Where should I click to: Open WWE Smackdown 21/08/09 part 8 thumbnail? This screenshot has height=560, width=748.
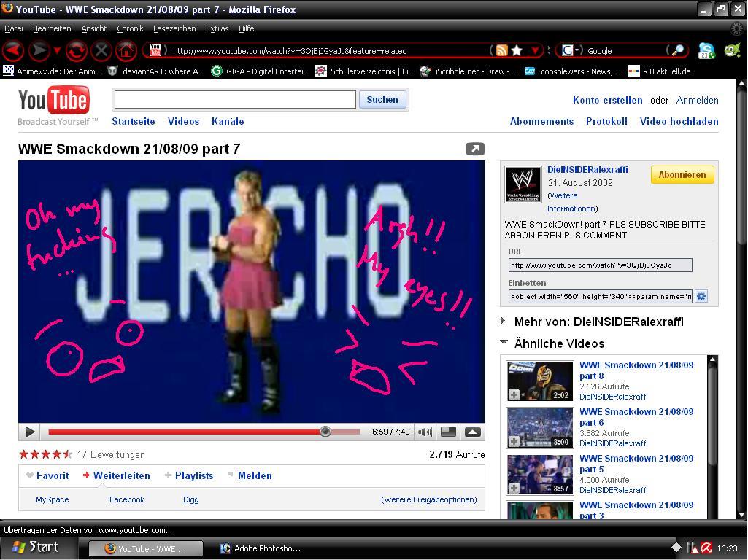tap(539, 381)
